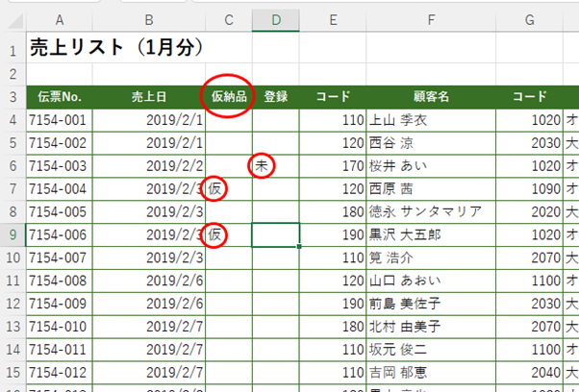Select customer name 上山 季衣
The height and width of the screenshot is (392, 579).
pos(431,120)
